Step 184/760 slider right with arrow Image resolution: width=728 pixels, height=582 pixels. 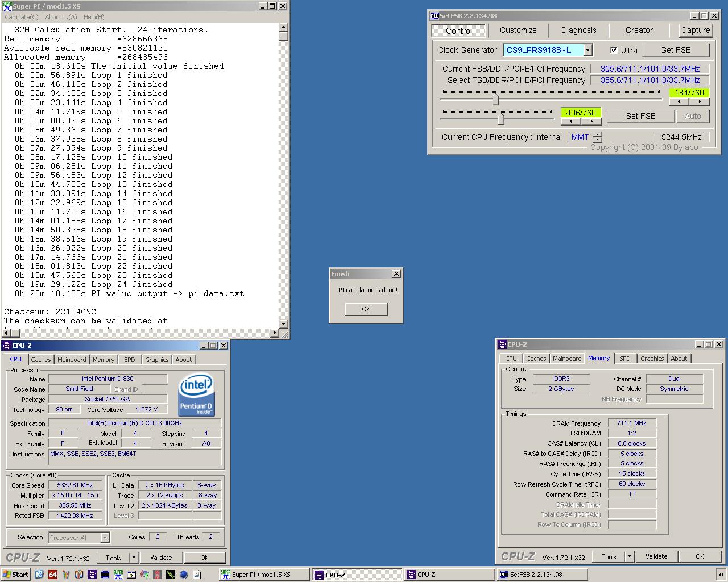click(699, 101)
